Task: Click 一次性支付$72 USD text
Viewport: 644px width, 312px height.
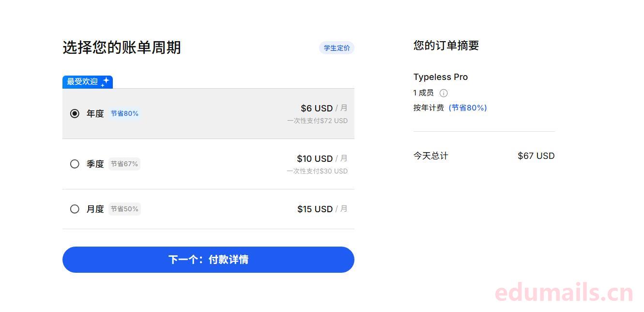Action: click(x=317, y=121)
